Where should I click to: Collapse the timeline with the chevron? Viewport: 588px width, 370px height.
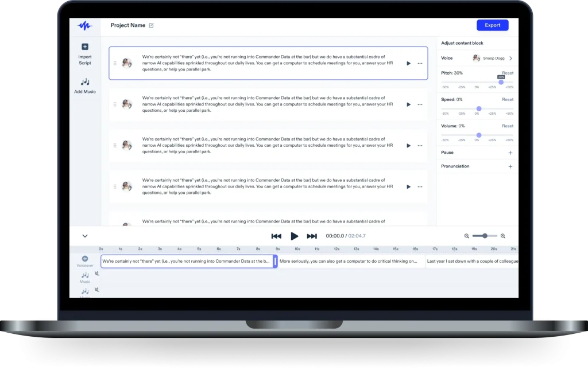tap(85, 236)
